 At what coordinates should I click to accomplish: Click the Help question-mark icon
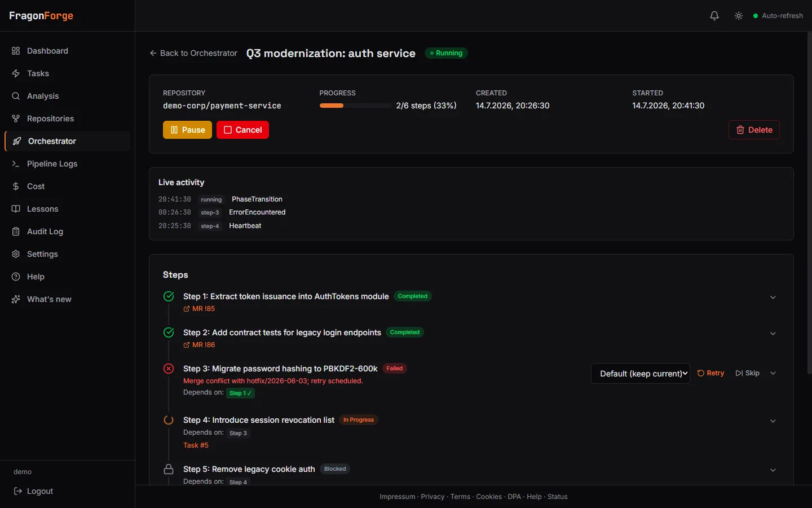(x=16, y=277)
